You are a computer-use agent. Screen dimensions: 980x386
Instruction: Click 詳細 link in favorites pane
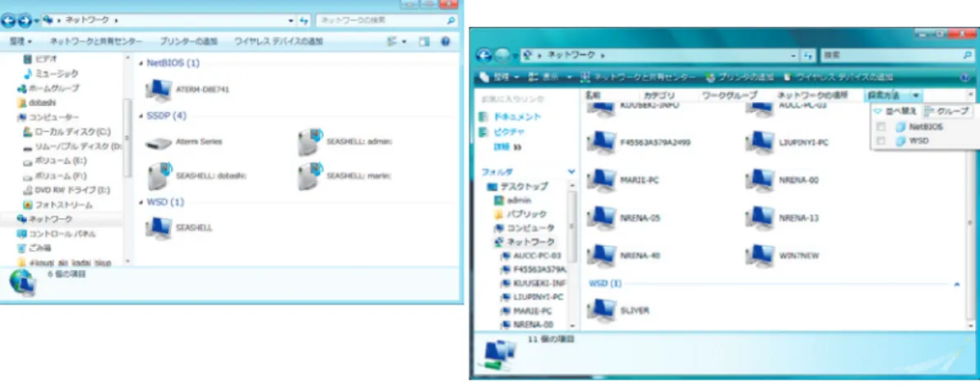click(x=507, y=146)
